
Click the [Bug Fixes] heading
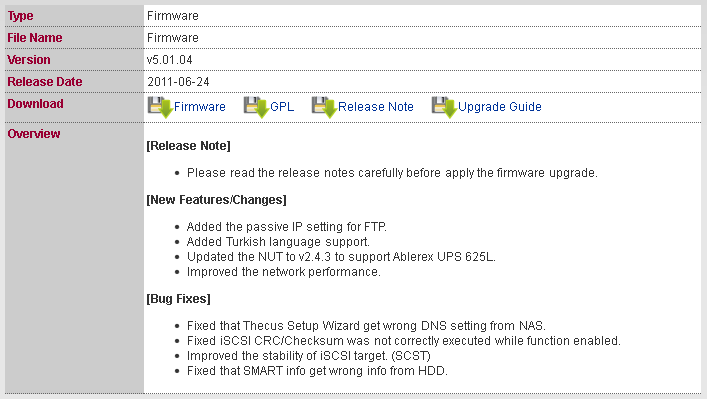179,299
